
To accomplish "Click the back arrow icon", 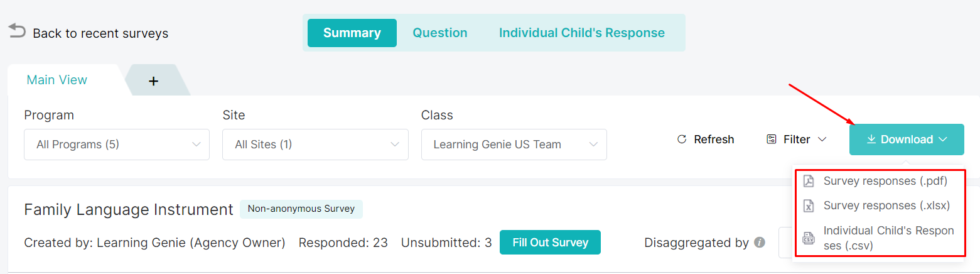I will pyautogui.click(x=17, y=31).
